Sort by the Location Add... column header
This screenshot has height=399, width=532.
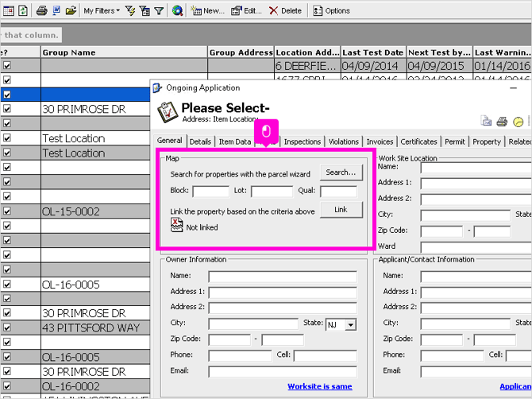(306, 52)
